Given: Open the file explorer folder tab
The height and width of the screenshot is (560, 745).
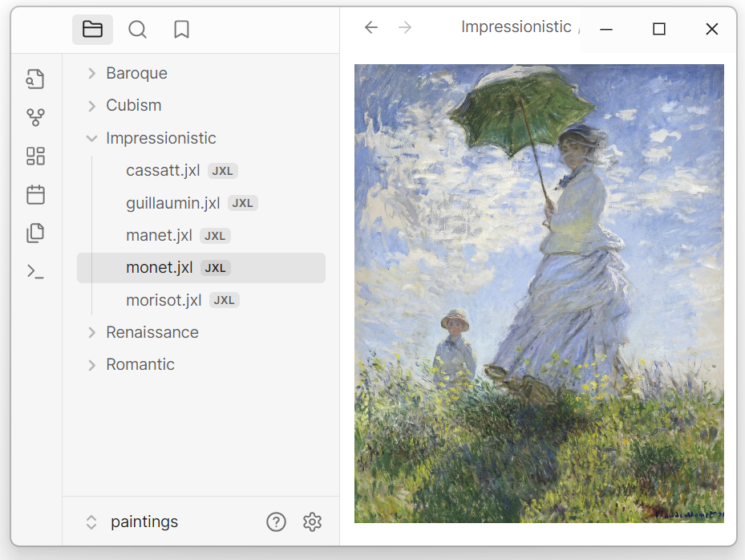Looking at the screenshot, I should tap(92, 30).
